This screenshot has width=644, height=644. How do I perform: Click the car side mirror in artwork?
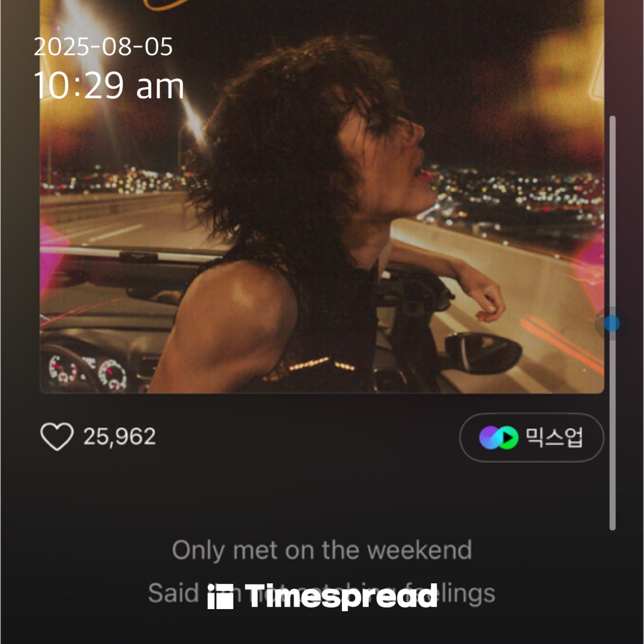483,352
